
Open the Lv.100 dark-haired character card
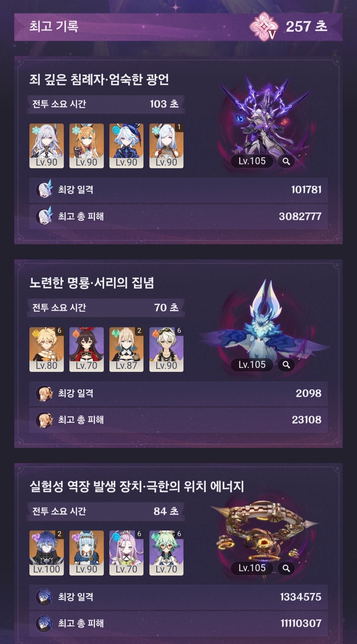click(47, 553)
